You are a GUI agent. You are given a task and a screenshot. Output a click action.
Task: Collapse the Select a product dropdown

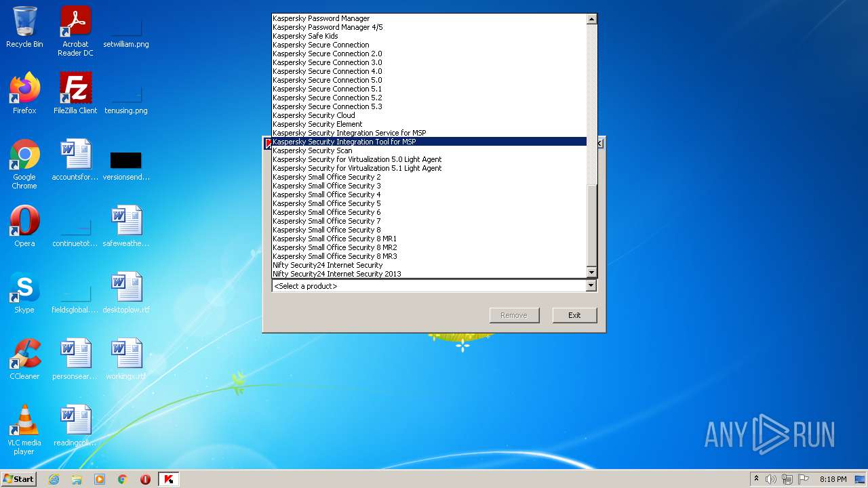point(591,286)
